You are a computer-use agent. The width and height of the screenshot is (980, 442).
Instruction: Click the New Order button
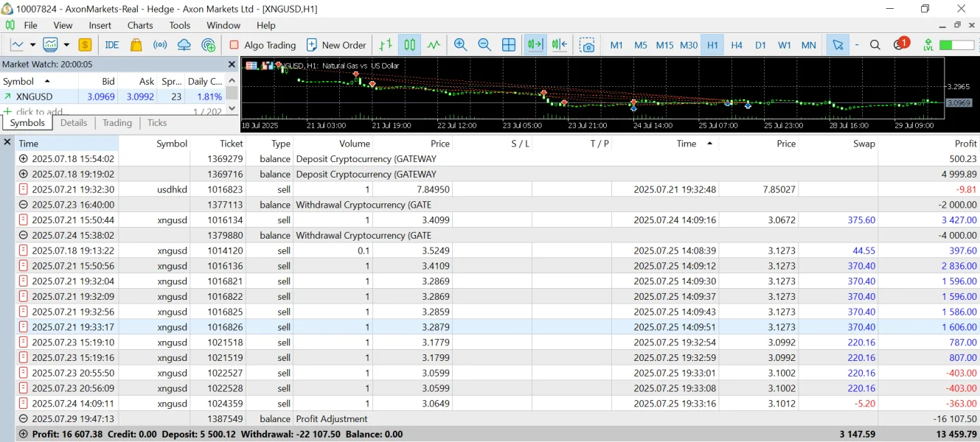pyautogui.click(x=336, y=45)
